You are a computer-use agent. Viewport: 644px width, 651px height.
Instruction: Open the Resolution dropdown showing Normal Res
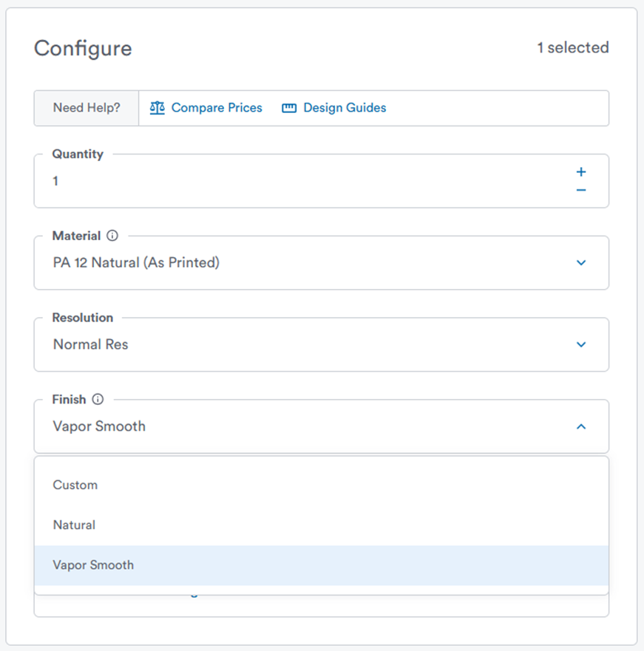coord(296,344)
